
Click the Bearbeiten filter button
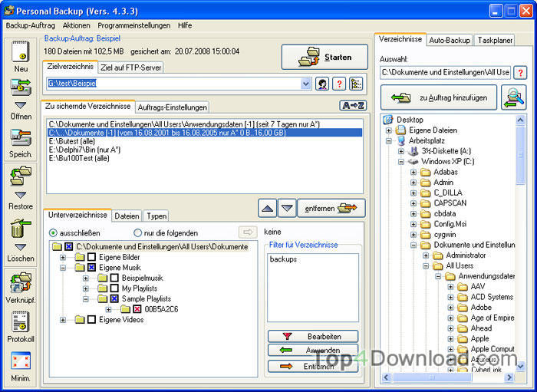click(x=313, y=337)
